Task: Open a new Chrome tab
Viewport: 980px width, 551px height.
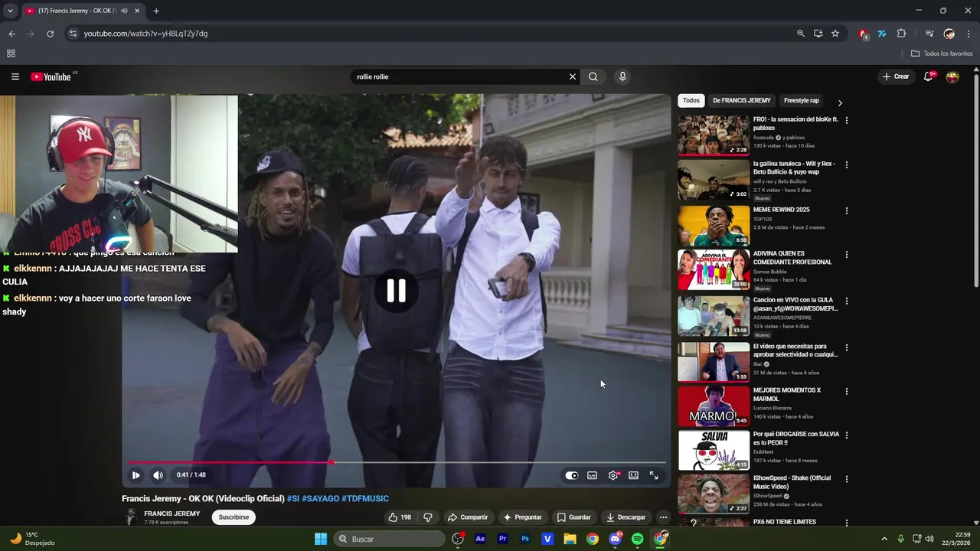Action: 156,11
